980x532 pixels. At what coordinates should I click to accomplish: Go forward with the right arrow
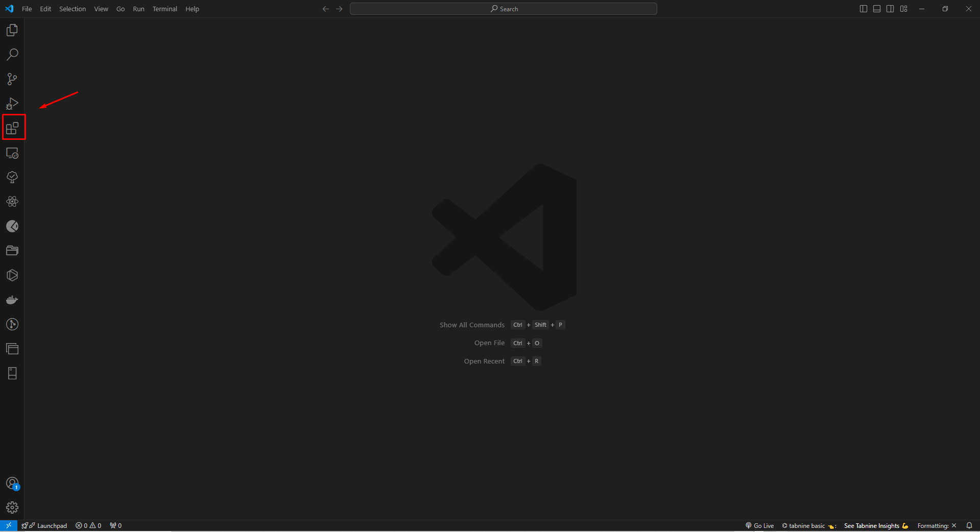[339, 9]
